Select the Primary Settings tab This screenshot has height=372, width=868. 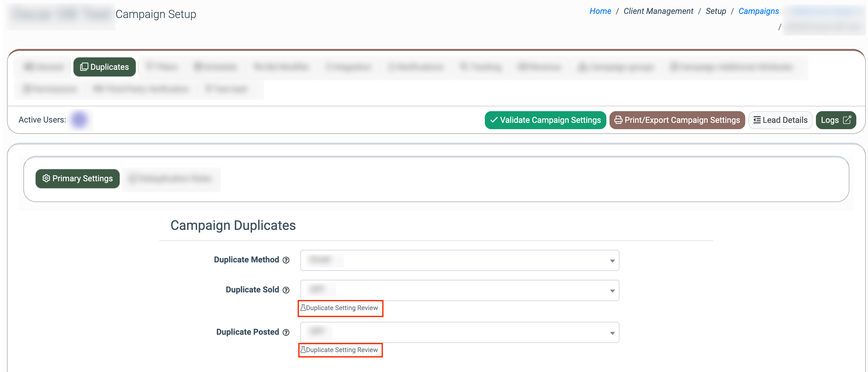(x=78, y=178)
